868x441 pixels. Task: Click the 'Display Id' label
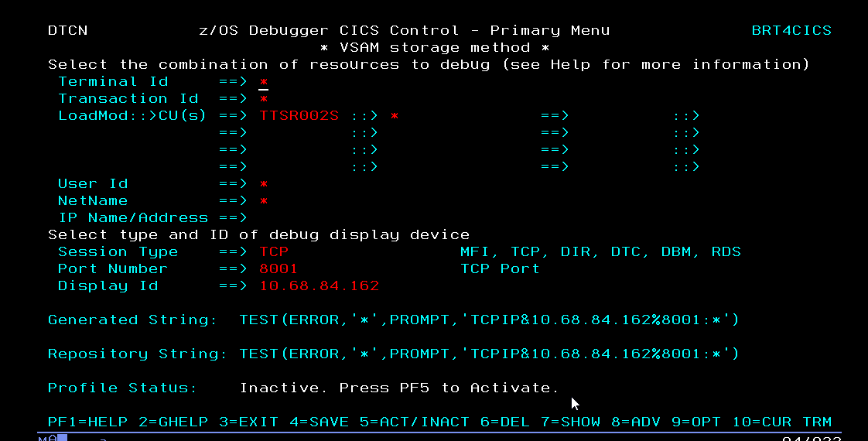pyautogui.click(x=108, y=286)
